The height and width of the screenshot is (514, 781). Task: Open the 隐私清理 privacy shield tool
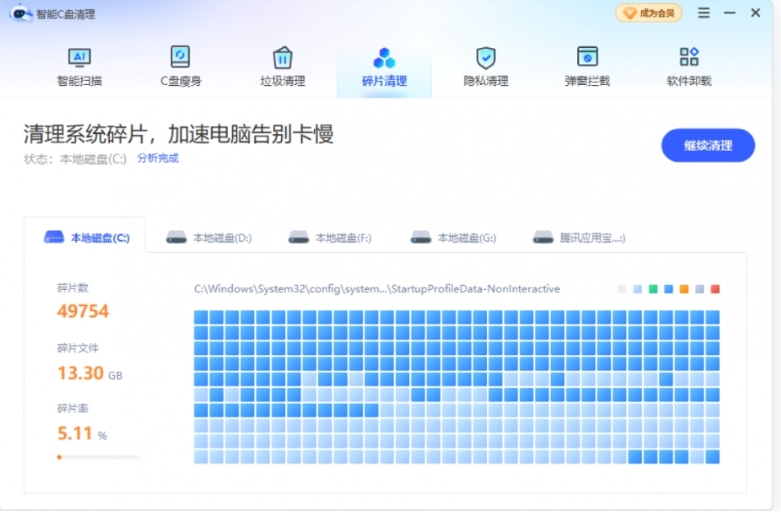[x=486, y=67]
